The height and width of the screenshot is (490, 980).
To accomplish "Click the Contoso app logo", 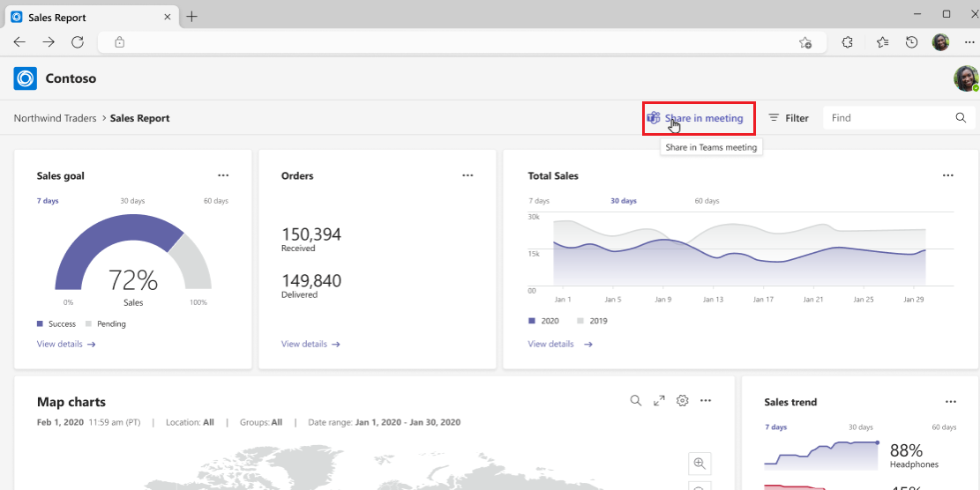I will (x=26, y=78).
